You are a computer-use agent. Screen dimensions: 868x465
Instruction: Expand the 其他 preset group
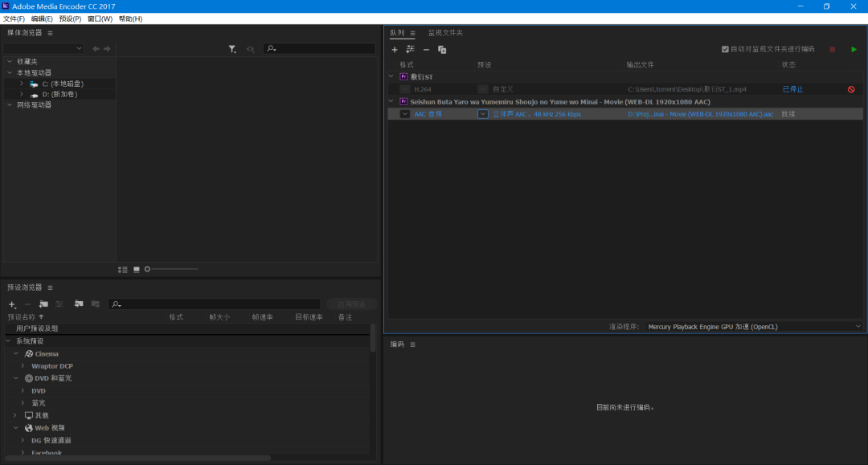click(x=15, y=414)
